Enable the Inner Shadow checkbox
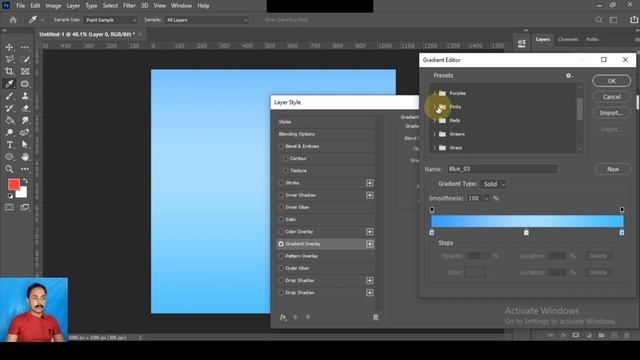Screen dimensions: 640x360 click(x=281, y=195)
